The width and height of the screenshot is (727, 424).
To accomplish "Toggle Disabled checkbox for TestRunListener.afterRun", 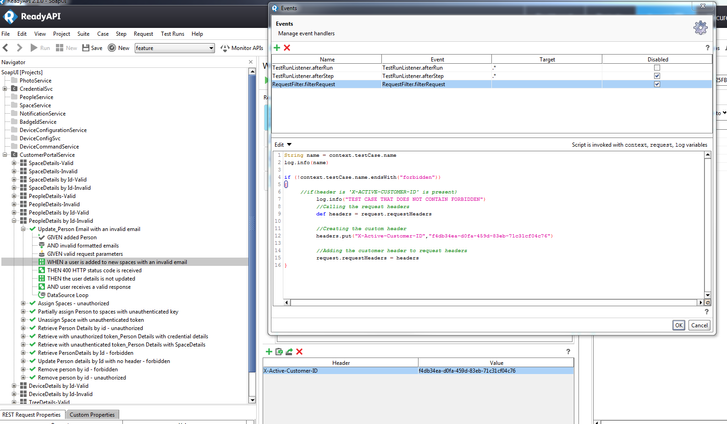I will tap(656, 67).
